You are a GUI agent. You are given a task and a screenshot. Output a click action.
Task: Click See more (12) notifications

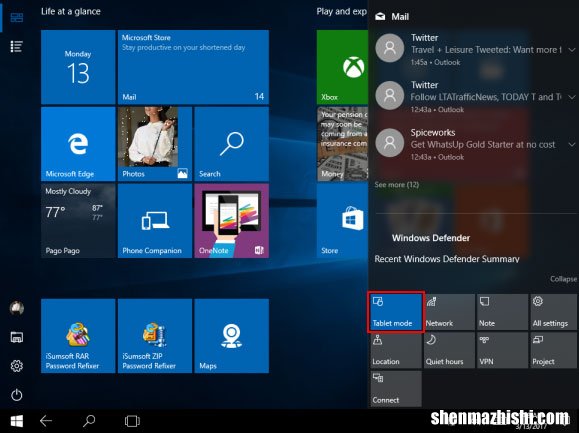coord(397,185)
